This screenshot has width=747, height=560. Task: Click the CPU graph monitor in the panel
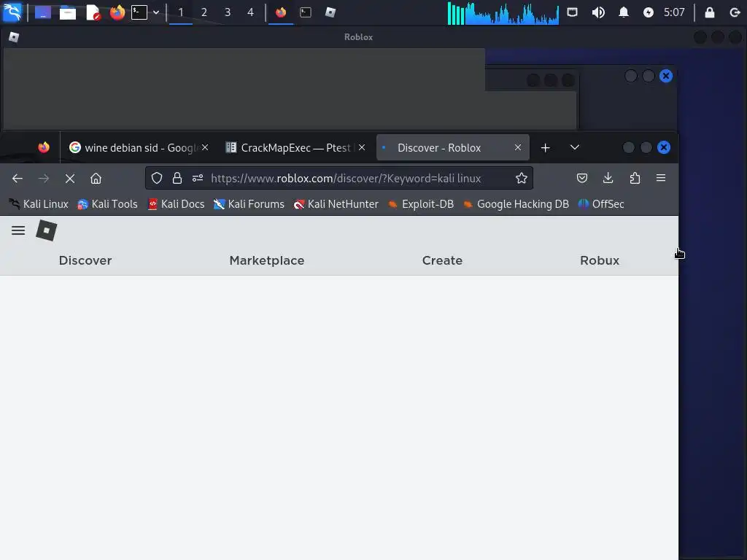[503, 13]
